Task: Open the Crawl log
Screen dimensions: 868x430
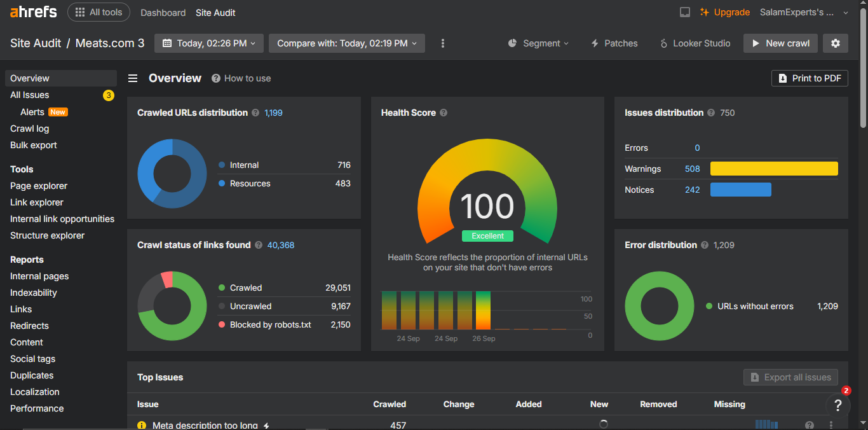Action: [x=30, y=128]
